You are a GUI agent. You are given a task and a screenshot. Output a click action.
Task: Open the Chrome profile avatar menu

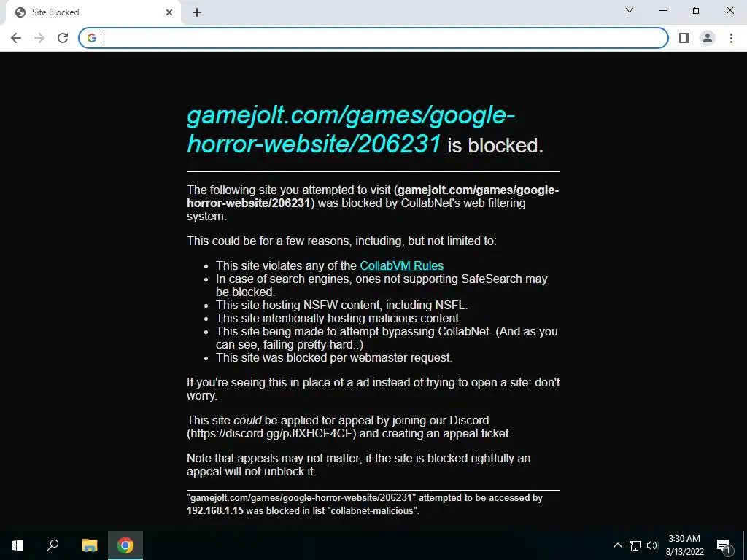coord(708,38)
